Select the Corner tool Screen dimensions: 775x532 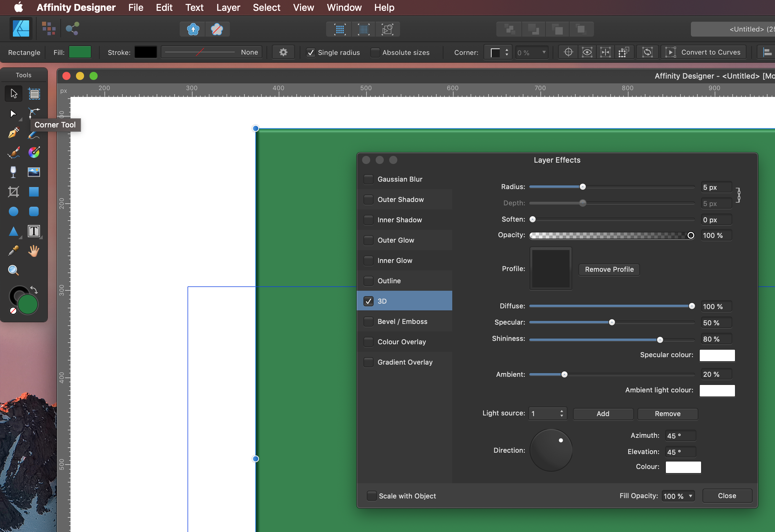(34, 114)
